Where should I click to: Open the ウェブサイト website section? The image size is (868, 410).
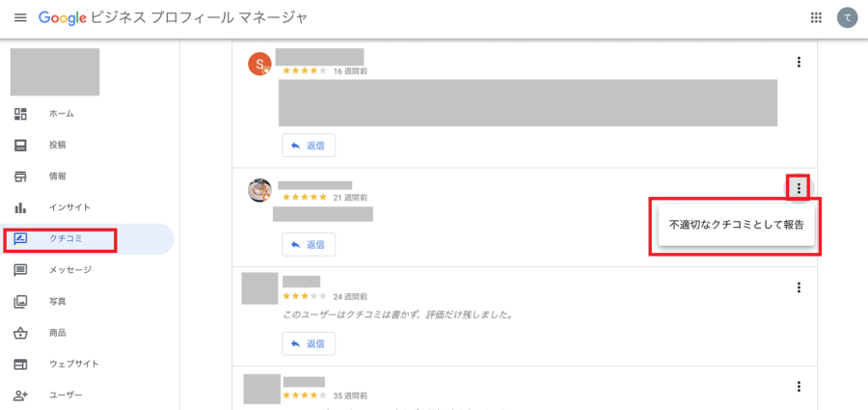[73, 364]
